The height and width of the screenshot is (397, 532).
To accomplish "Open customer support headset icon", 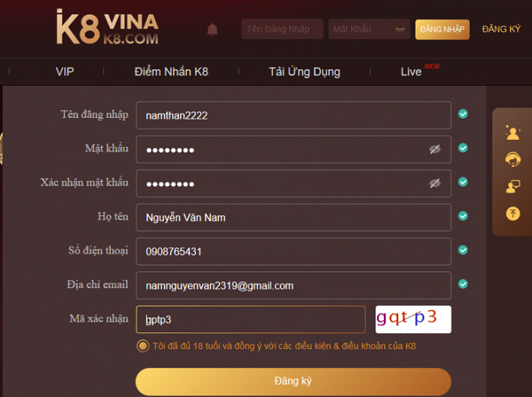I will coord(513,159).
